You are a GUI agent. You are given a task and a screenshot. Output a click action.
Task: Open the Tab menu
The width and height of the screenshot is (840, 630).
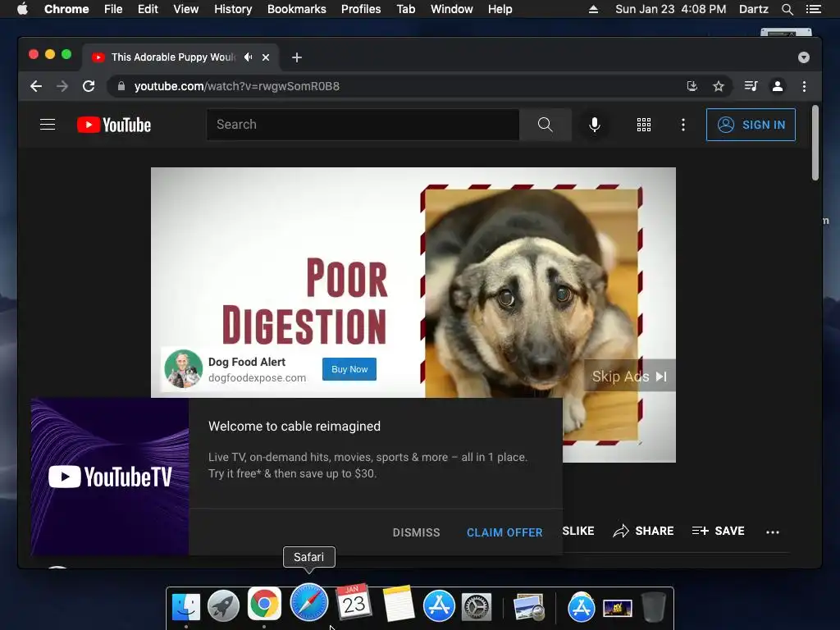[x=405, y=9]
